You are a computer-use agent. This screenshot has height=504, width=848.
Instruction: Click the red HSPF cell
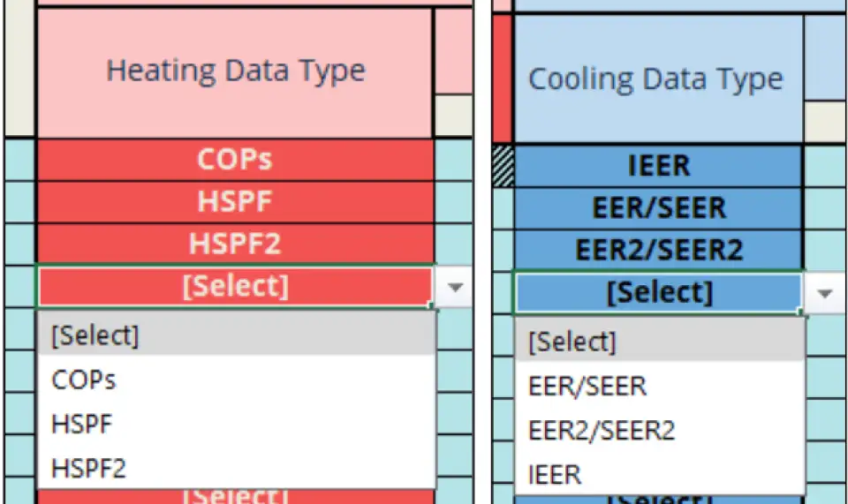(235, 202)
